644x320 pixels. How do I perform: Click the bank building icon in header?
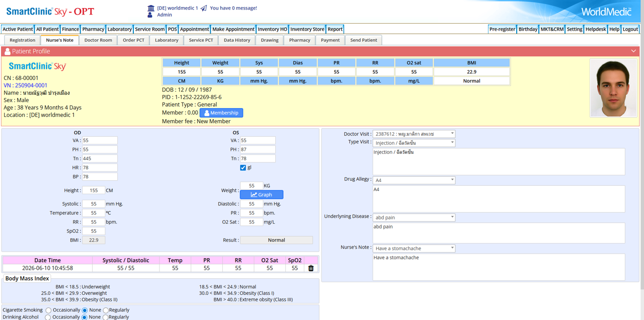pyautogui.click(x=151, y=8)
